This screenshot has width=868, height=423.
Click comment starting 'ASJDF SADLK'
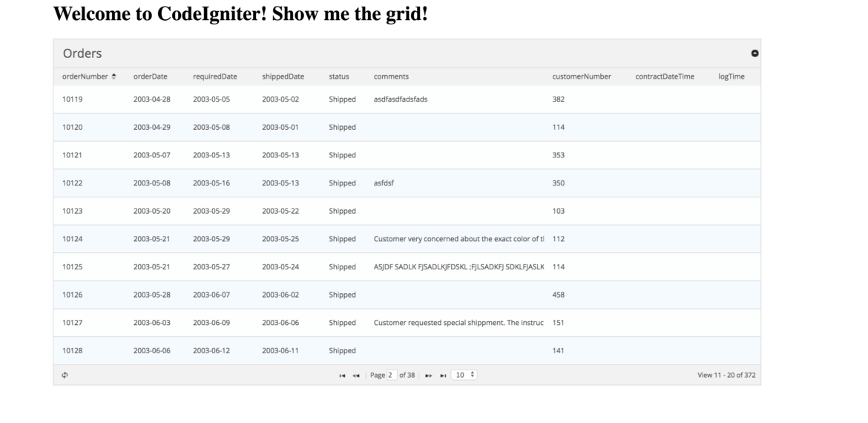pos(459,266)
